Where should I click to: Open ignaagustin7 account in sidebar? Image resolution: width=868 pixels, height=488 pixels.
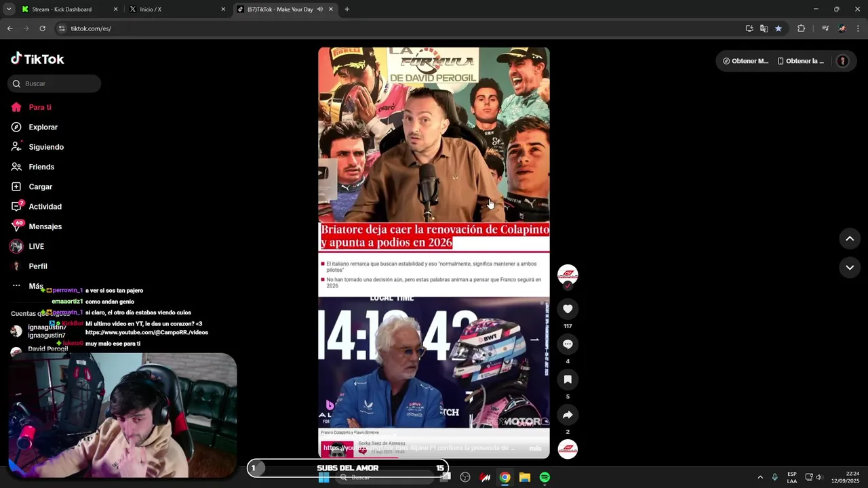tap(39, 331)
